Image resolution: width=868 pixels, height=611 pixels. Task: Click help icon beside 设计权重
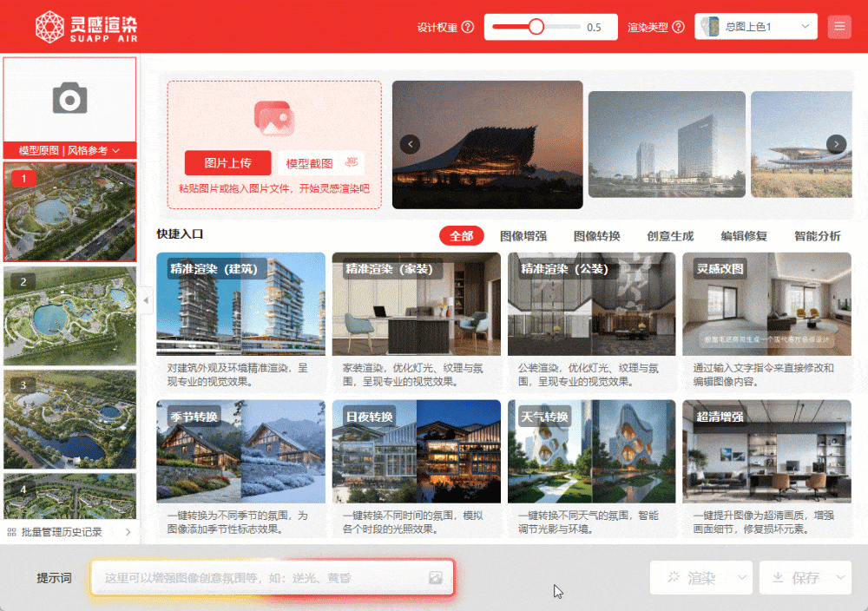pos(468,27)
